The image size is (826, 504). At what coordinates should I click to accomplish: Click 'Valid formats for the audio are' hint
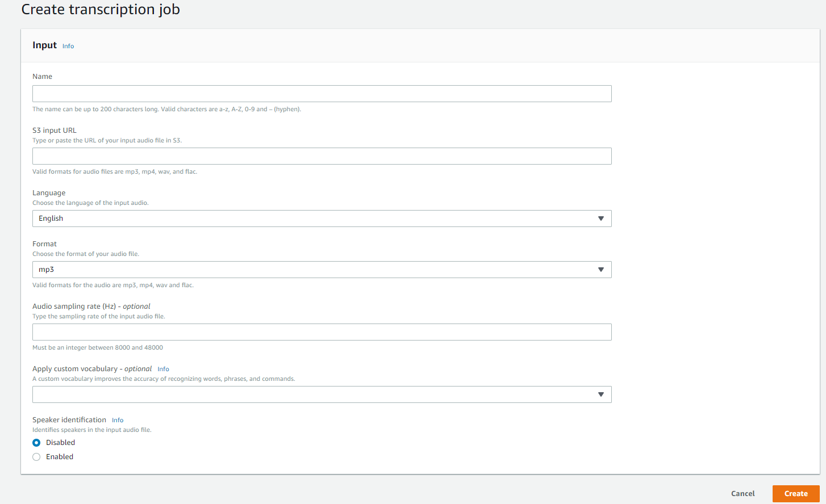(113, 285)
